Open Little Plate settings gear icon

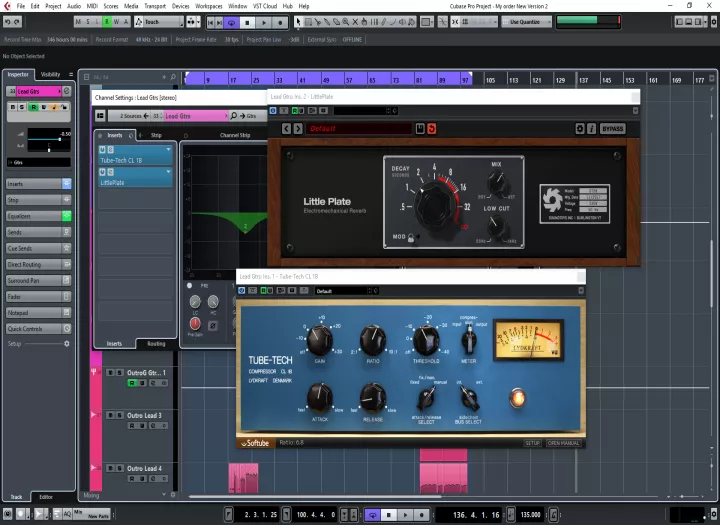pyautogui.click(x=580, y=129)
